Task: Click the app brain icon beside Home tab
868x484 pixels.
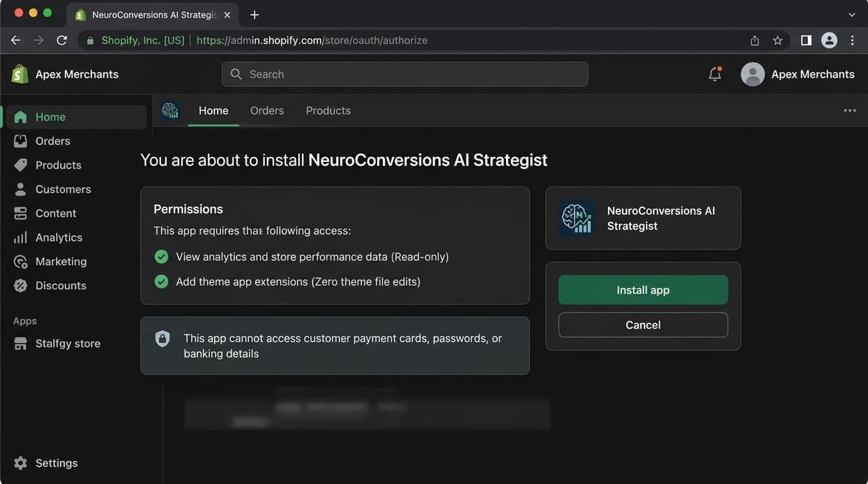Action: pos(170,110)
